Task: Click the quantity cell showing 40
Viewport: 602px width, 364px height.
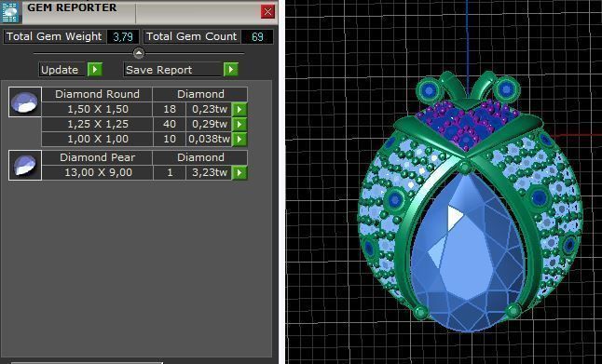Action: (x=170, y=124)
